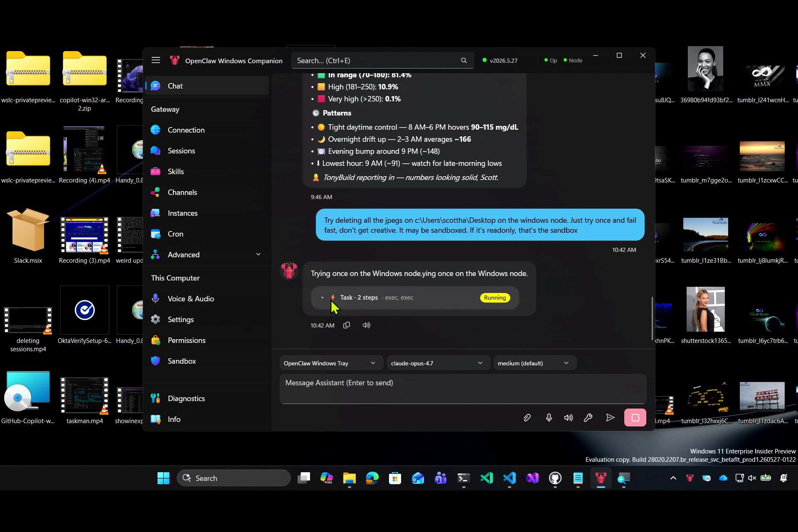The width and height of the screenshot is (798, 532).
Task: Click the OpenClaw lobster logo in the title bar
Action: (x=175, y=61)
